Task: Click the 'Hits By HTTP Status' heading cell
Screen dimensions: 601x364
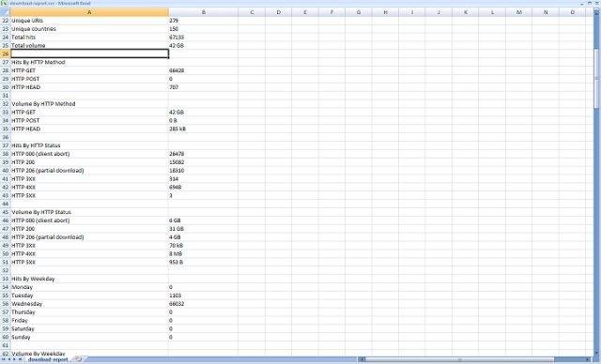Action: point(89,145)
